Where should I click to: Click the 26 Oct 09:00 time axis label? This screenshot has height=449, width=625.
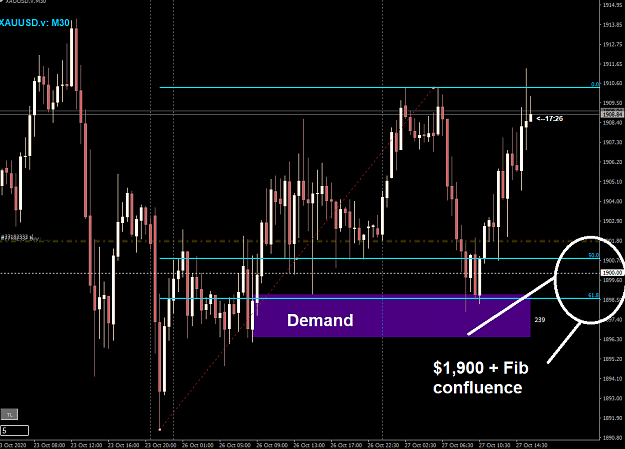[x=272, y=445]
